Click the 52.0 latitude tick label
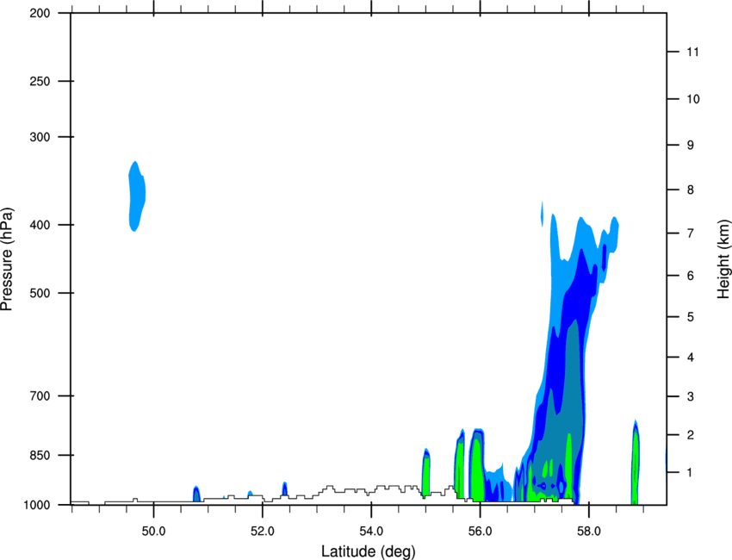 click(263, 532)
